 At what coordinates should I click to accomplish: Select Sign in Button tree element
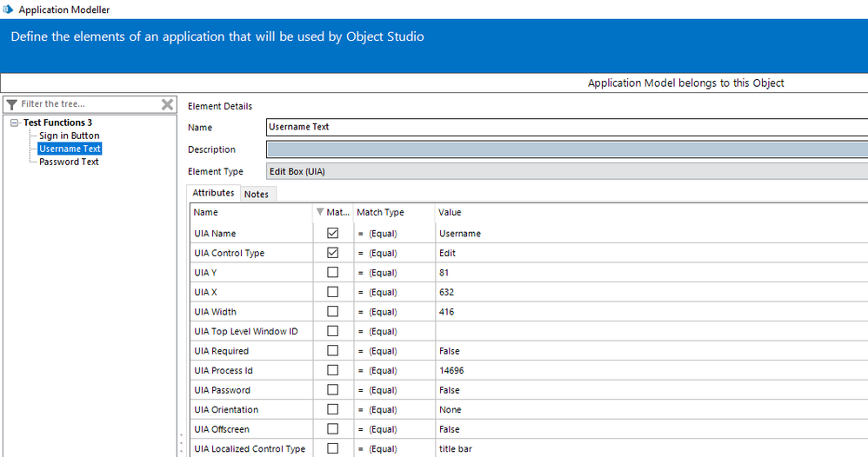(x=70, y=136)
